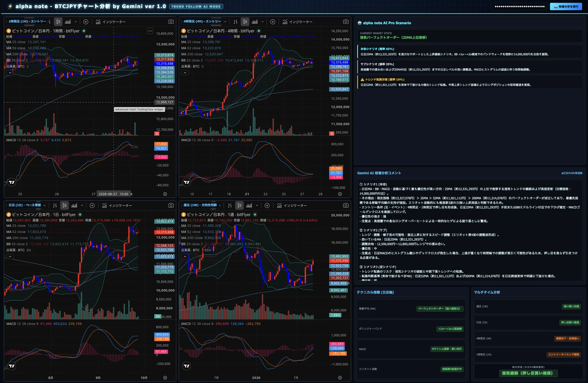588x383 pixels.
Task: Click the トレンド転換示唆 (確率 10%) warning card
Action: 470,82
